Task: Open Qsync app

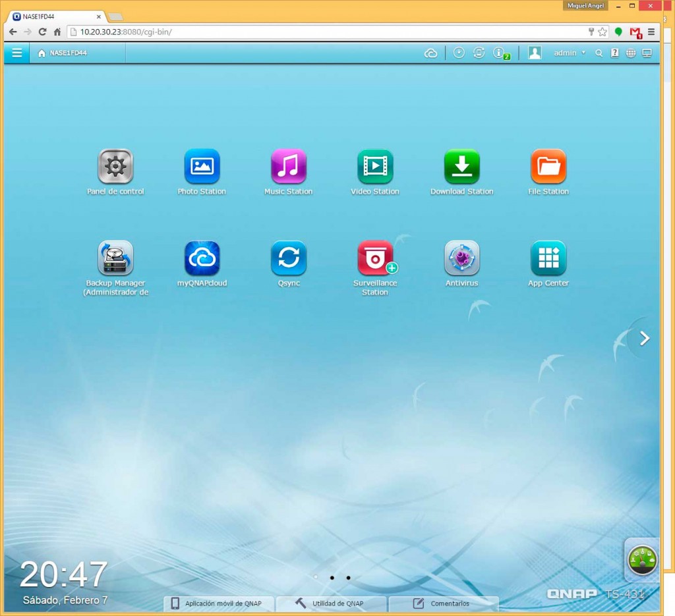Action: (289, 258)
